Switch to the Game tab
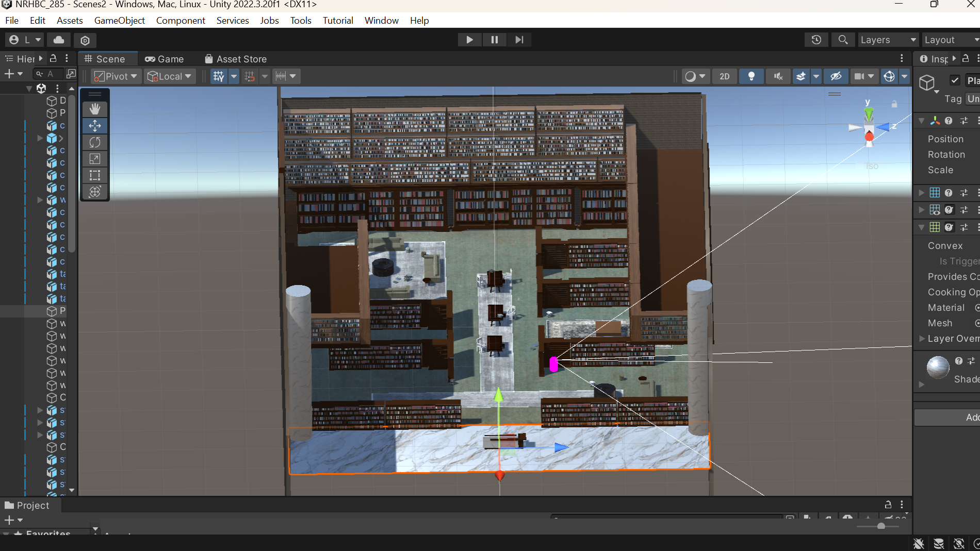The image size is (980, 551). point(164,59)
